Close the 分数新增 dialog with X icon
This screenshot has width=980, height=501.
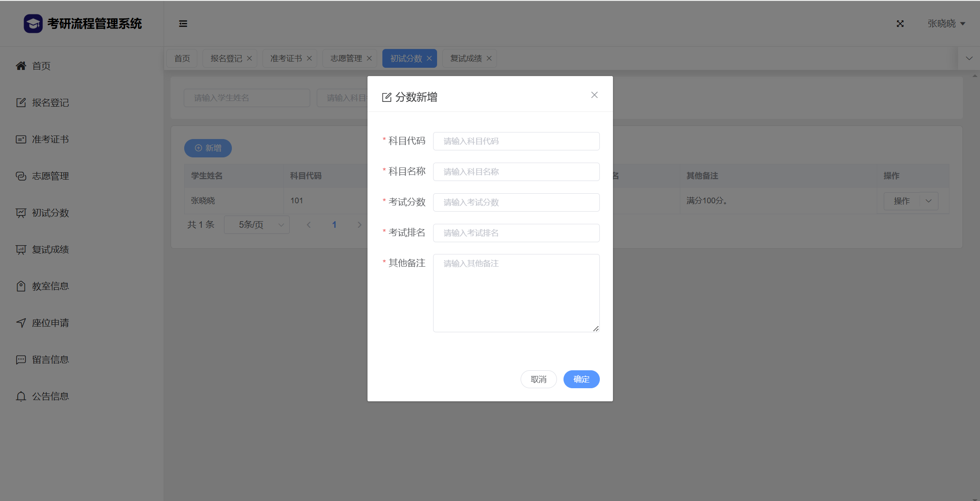pyautogui.click(x=594, y=95)
